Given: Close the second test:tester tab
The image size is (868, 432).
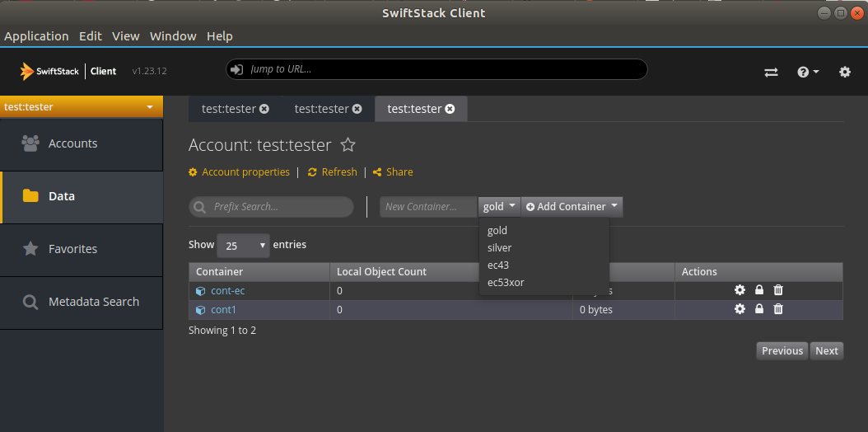Looking at the screenshot, I should [357, 109].
